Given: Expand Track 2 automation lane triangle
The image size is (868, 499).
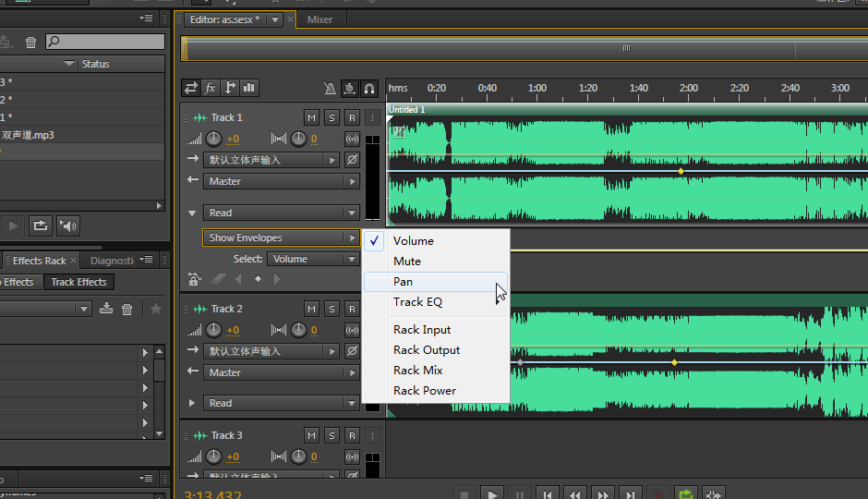Looking at the screenshot, I should tap(192, 403).
